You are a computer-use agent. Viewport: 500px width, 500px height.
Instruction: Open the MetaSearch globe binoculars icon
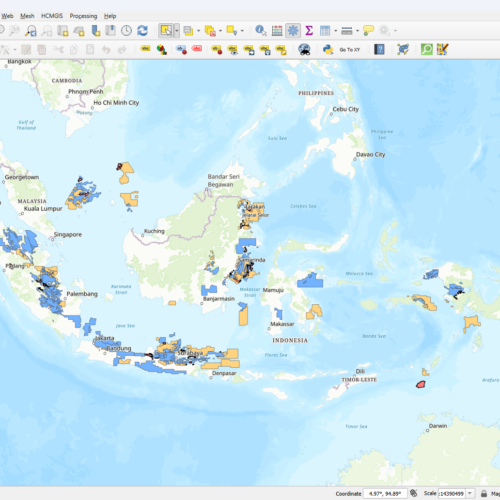point(304,50)
